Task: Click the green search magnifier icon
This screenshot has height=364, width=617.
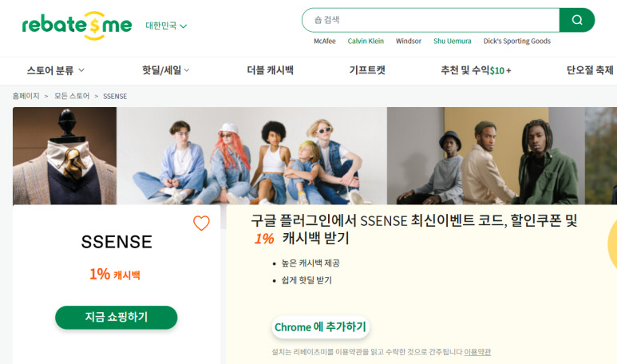Action: [x=577, y=20]
